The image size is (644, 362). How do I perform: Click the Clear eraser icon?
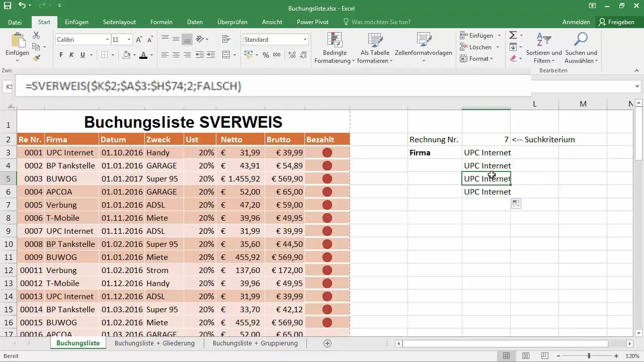point(513,58)
